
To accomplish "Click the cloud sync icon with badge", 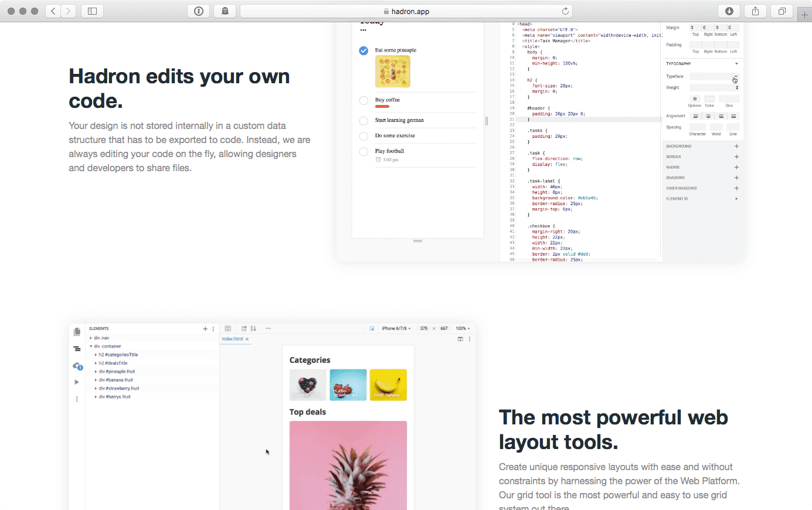I will point(76,365).
